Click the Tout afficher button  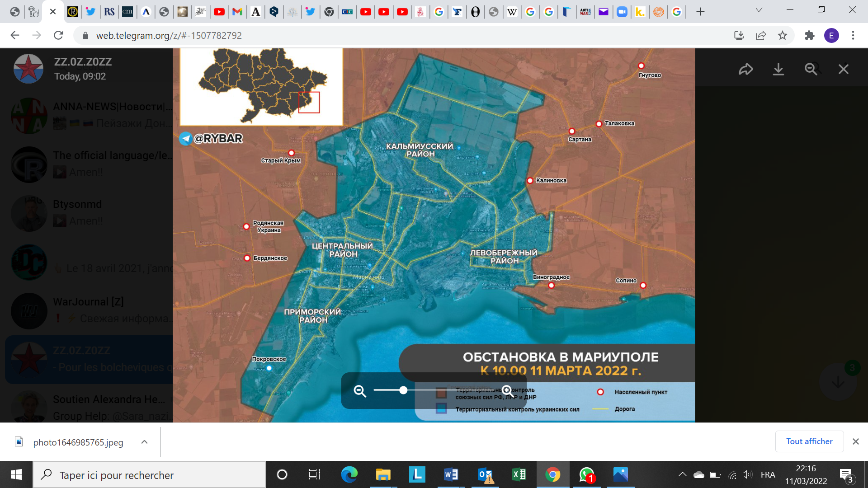pos(809,441)
